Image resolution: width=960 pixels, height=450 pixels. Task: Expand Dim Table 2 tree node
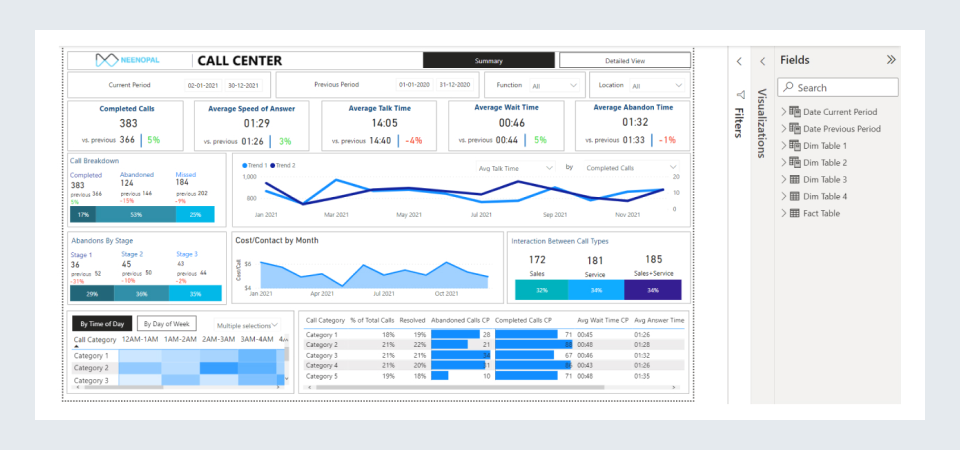click(x=784, y=162)
